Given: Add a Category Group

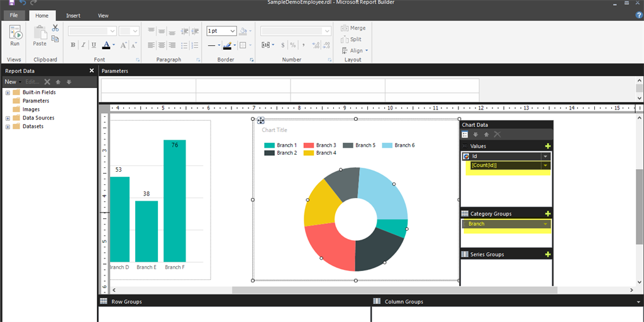Looking at the screenshot, I should pyautogui.click(x=548, y=214).
